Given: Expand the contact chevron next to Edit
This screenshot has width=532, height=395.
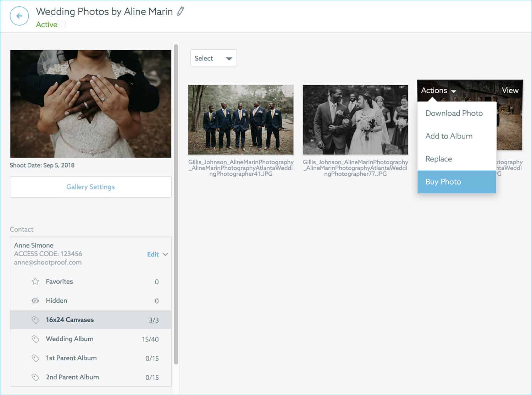Looking at the screenshot, I should 165,254.
